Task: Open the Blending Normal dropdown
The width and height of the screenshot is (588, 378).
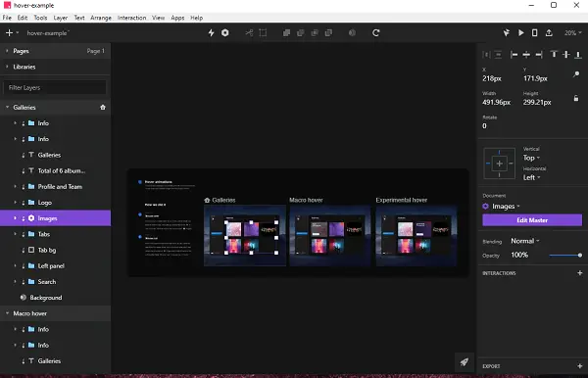Action: [525, 241]
